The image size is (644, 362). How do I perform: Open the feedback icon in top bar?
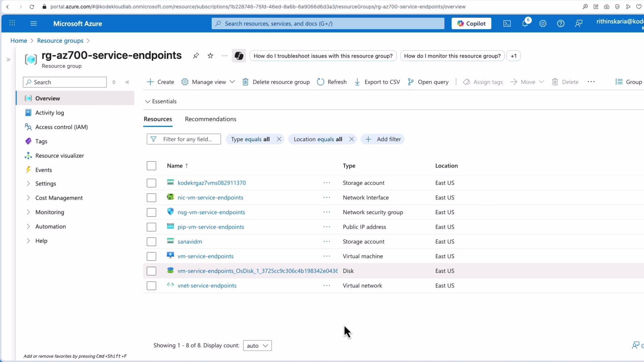pyautogui.click(x=579, y=23)
